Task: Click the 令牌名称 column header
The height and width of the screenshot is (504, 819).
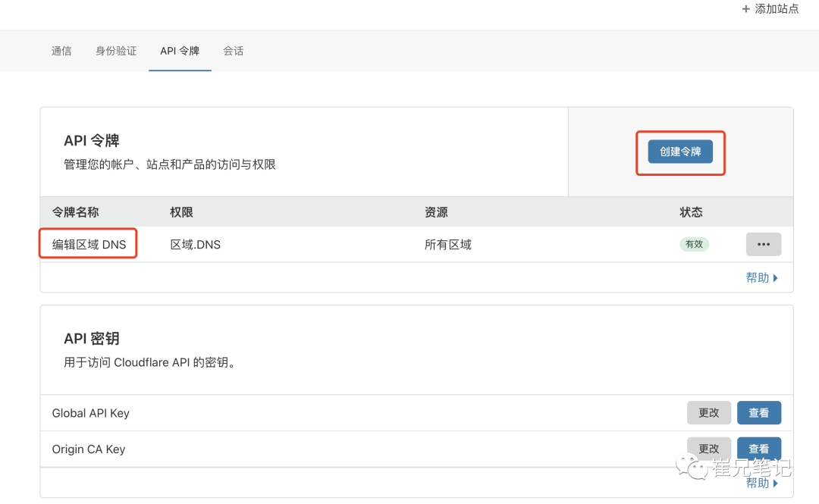Action: (x=75, y=212)
